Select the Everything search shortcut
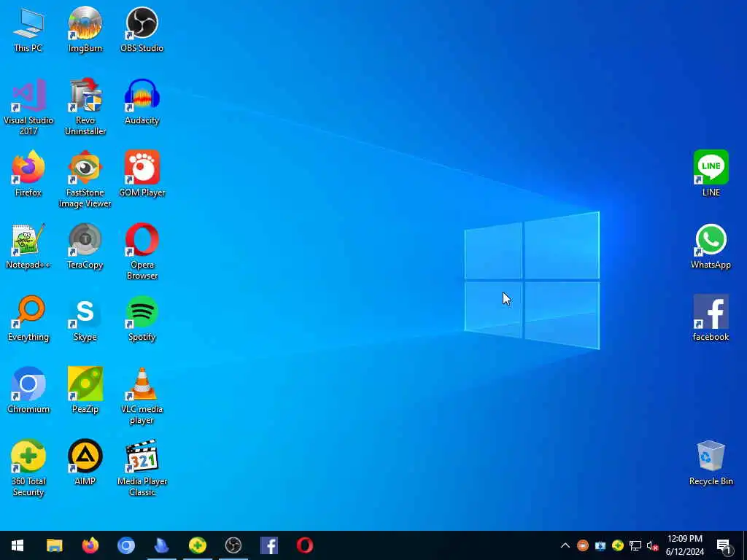 28,319
